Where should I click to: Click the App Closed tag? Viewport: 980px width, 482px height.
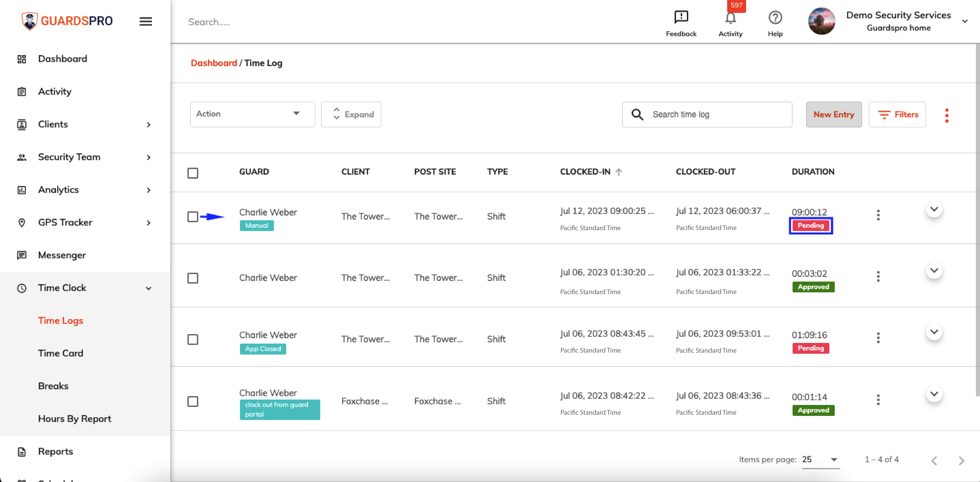[x=263, y=349]
